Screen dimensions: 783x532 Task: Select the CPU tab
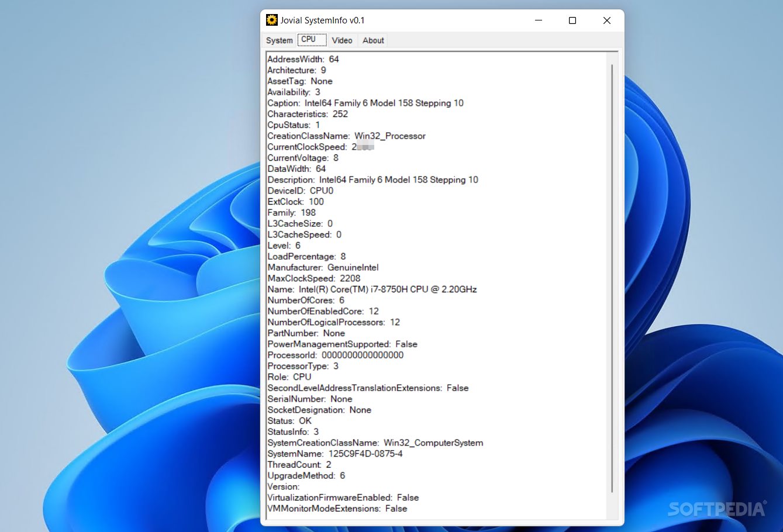312,40
